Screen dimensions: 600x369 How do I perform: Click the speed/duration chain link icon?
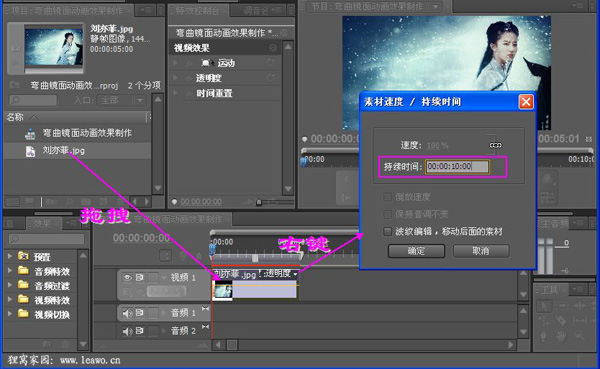coord(496,145)
